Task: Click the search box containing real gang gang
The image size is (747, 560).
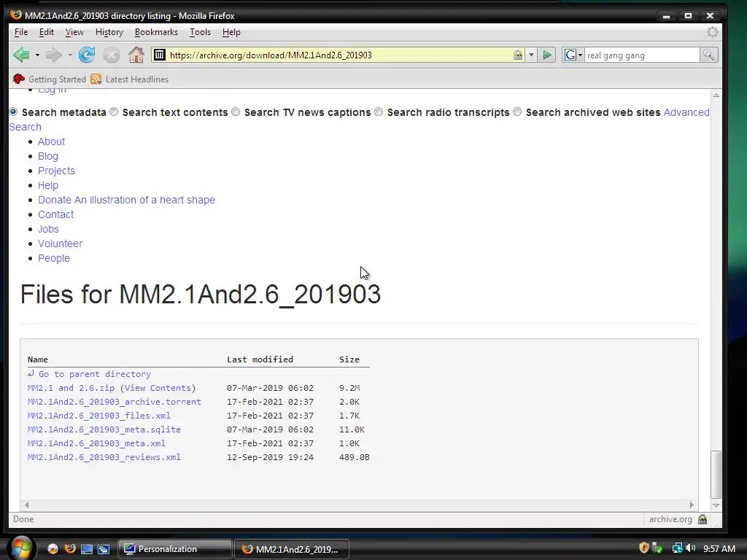Action: [642, 55]
